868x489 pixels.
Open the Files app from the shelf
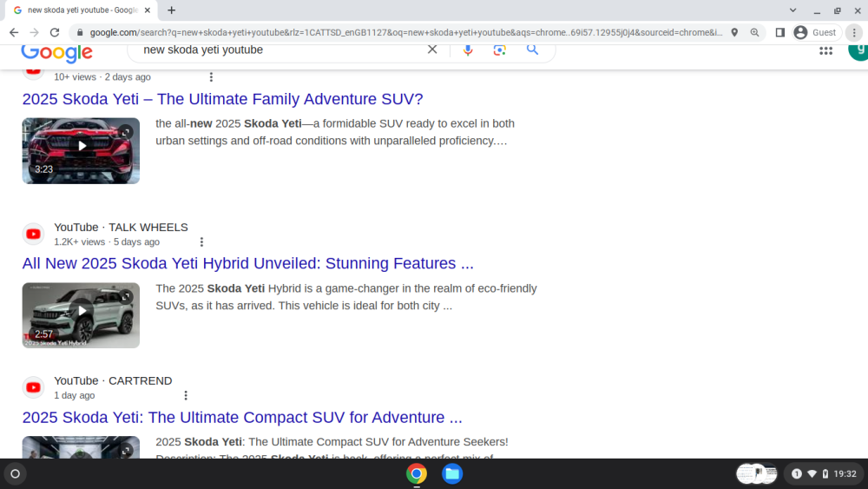452,473
